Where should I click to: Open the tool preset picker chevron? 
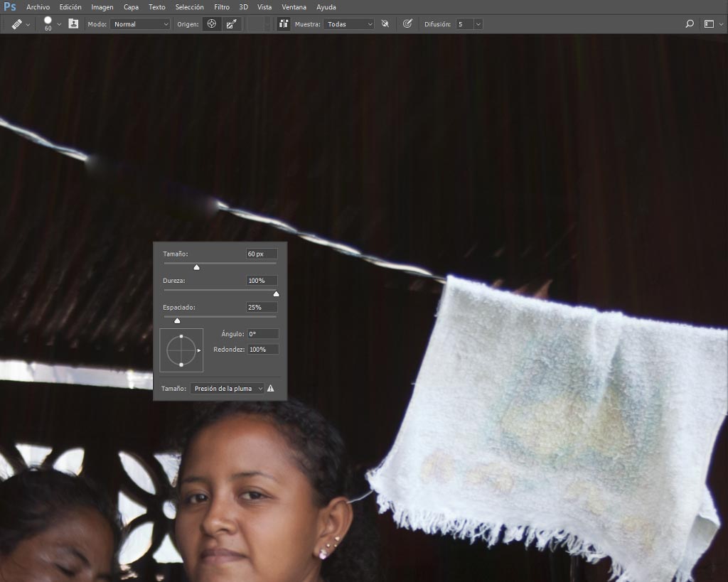click(28, 25)
